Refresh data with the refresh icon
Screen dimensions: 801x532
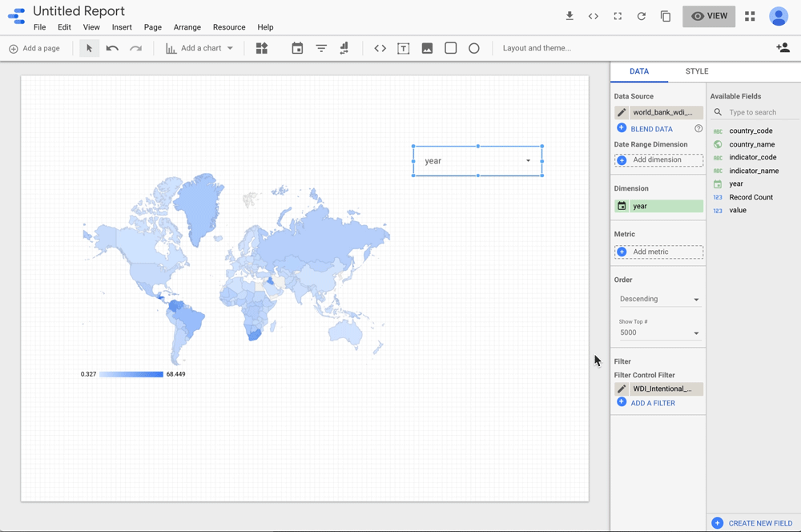pyautogui.click(x=641, y=16)
